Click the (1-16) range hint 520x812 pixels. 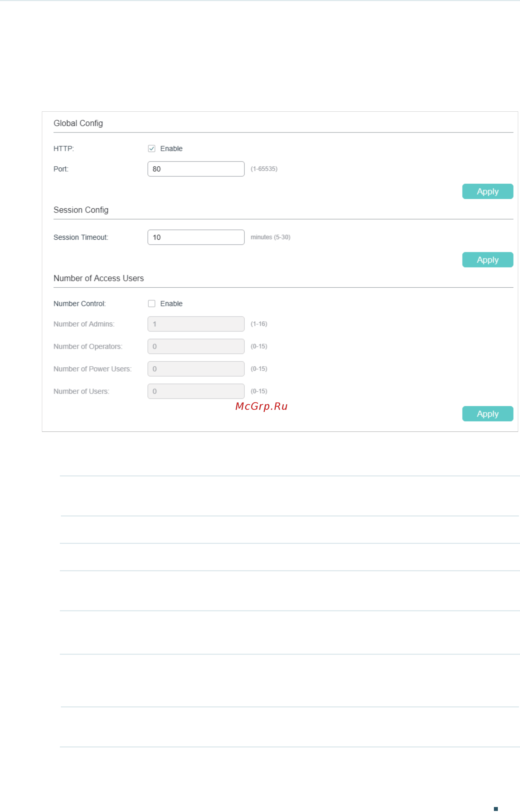(x=259, y=324)
